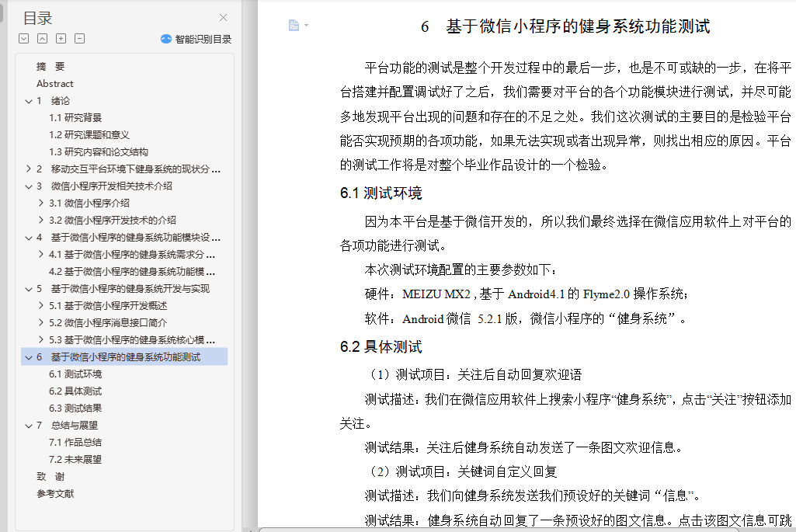
Task: Click document title 基于微信小程序的健身系统功能测试
Action: (x=578, y=26)
